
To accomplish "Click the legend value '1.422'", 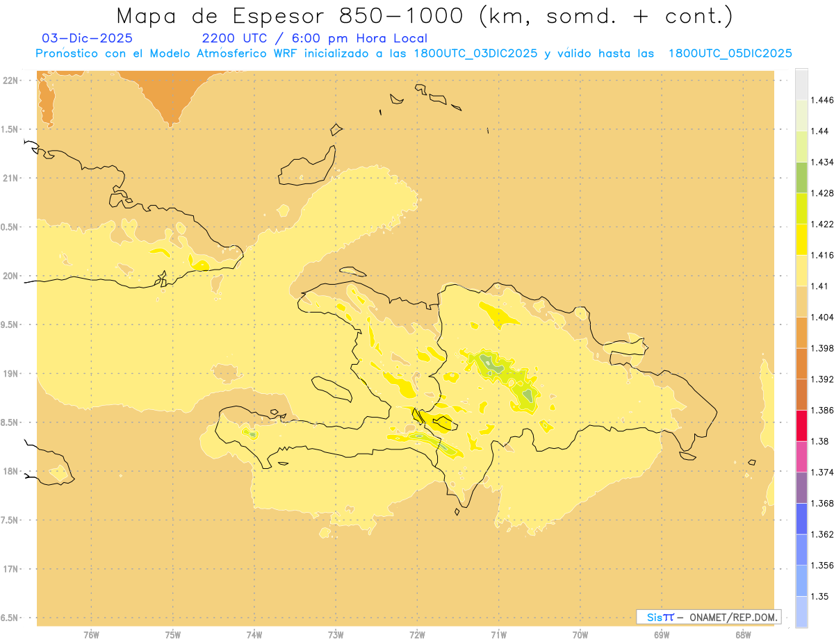I will [823, 224].
